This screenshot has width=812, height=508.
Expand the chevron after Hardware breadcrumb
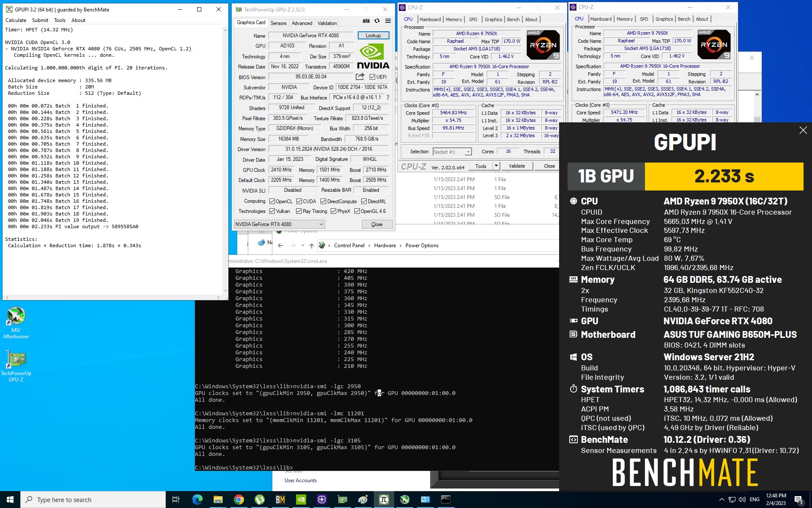pyautogui.click(x=401, y=246)
